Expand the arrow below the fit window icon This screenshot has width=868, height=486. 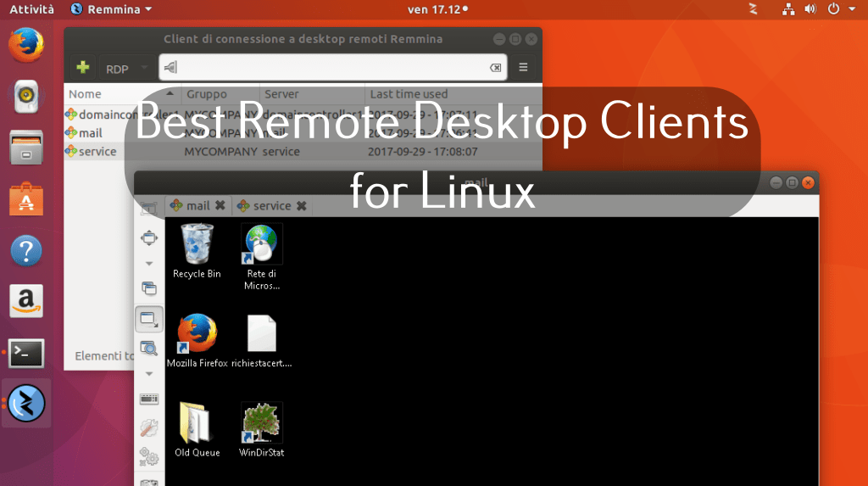point(149,264)
